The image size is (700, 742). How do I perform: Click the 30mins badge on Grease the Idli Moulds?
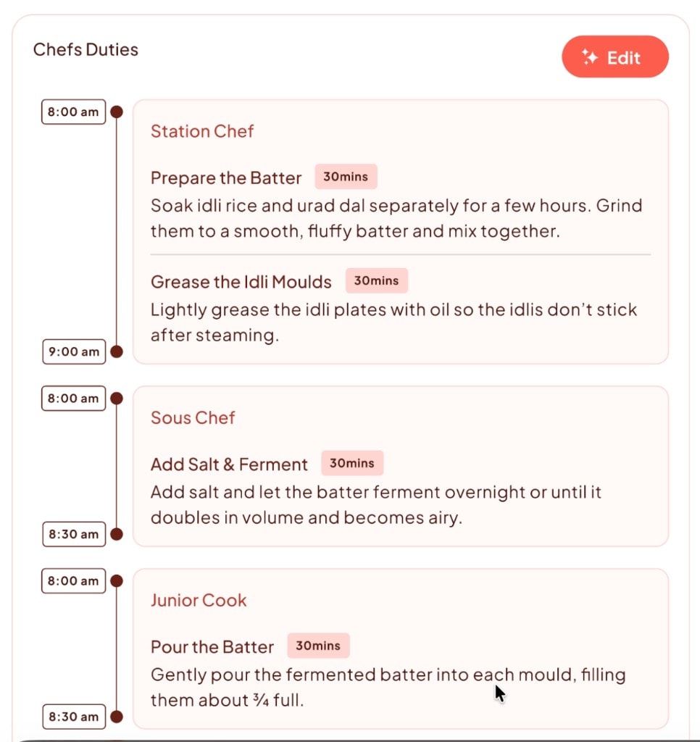pyautogui.click(x=376, y=280)
